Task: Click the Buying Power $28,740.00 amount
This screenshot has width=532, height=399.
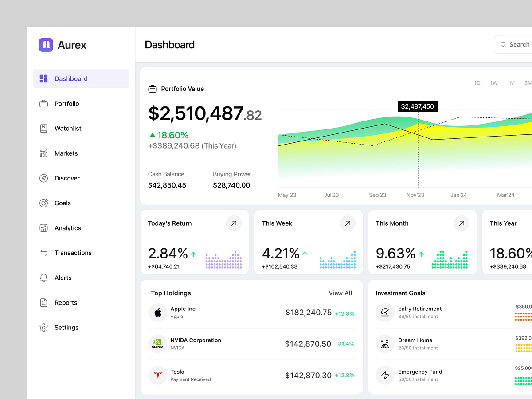Action: pyautogui.click(x=231, y=185)
